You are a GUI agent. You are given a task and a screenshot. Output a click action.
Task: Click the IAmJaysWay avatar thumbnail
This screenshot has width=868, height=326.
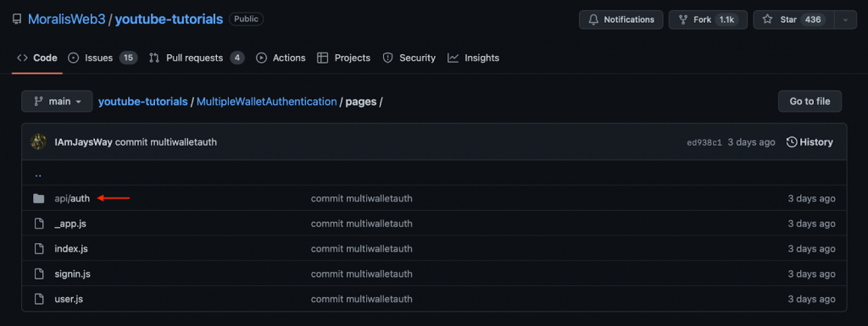38,142
